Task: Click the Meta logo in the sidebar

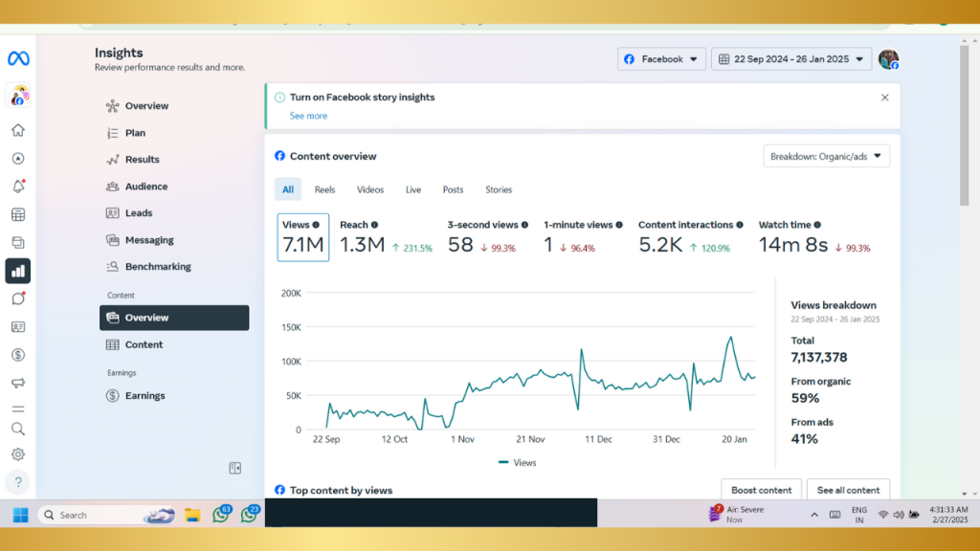Action: pos(18,58)
